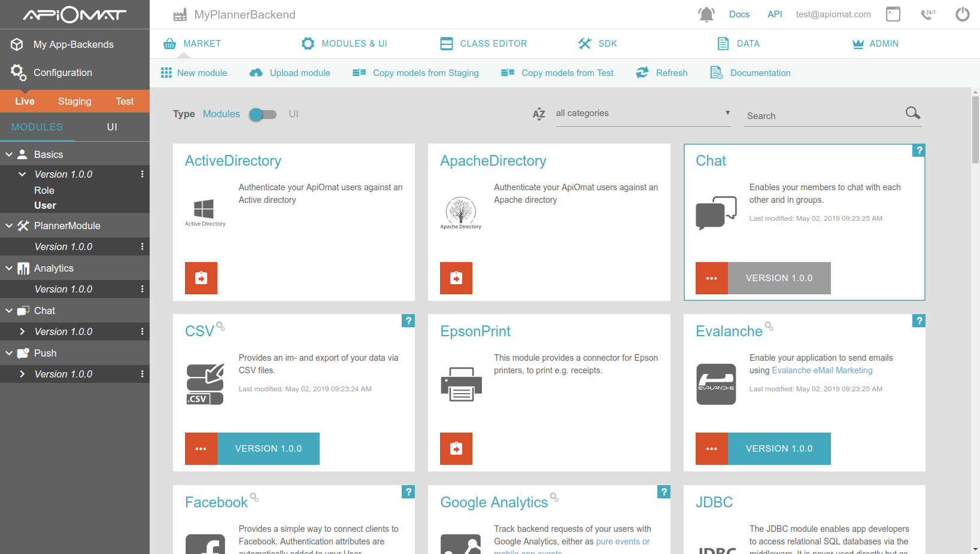This screenshot has height=554, width=980.
Task: Collapse the Push group
Action: tap(9, 353)
